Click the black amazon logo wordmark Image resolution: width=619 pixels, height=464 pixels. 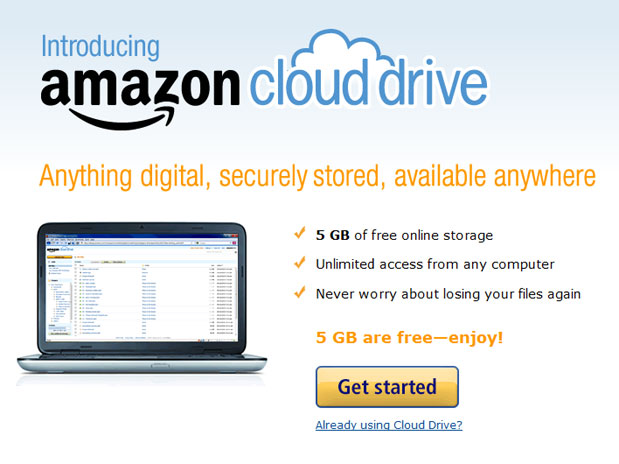tap(140, 88)
